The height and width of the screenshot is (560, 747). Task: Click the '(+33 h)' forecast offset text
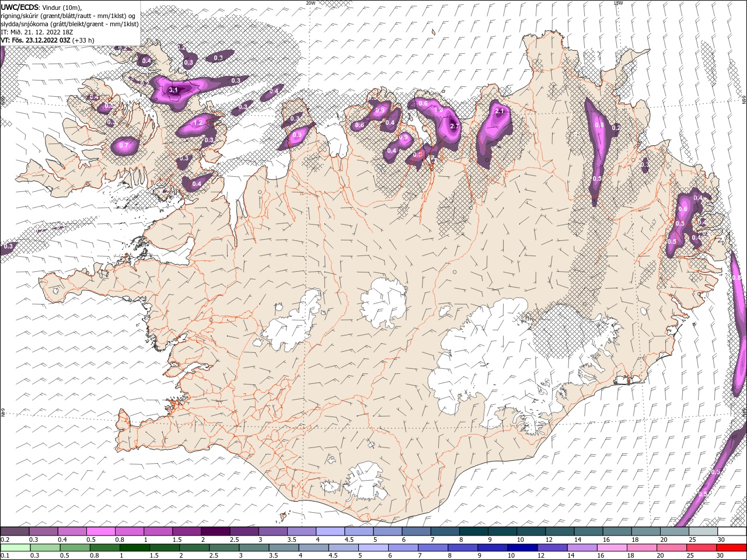84,40
